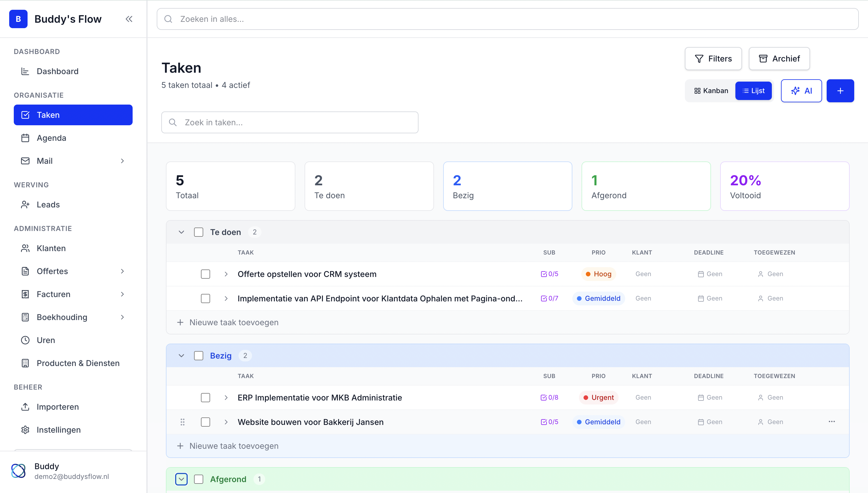Open the Agenda from the sidebar
Image resolution: width=868 pixels, height=493 pixels.
(51, 138)
